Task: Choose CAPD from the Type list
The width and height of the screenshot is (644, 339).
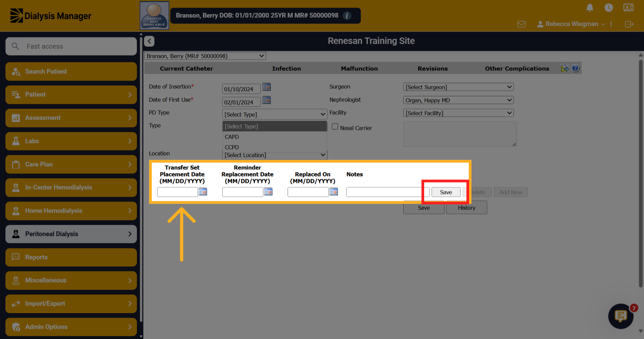Action: (x=275, y=137)
